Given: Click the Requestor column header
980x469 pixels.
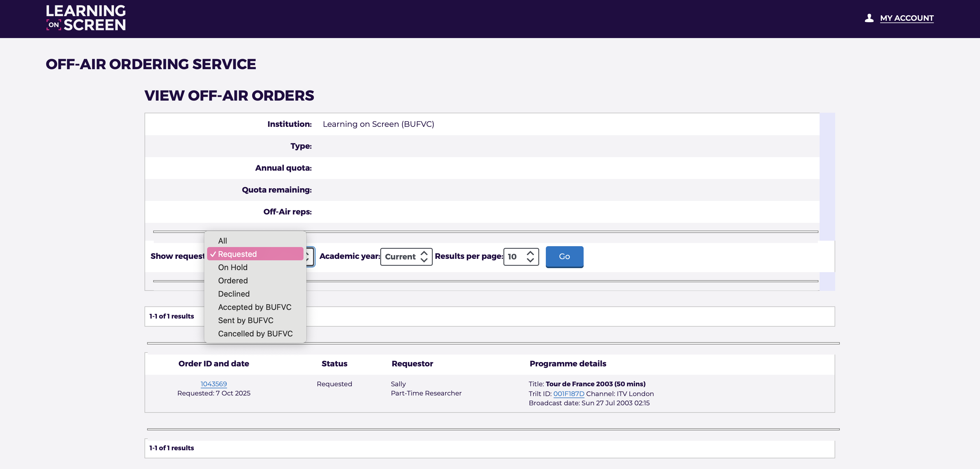Looking at the screenshot, I should pyautogui.click(x=412, y=364).
